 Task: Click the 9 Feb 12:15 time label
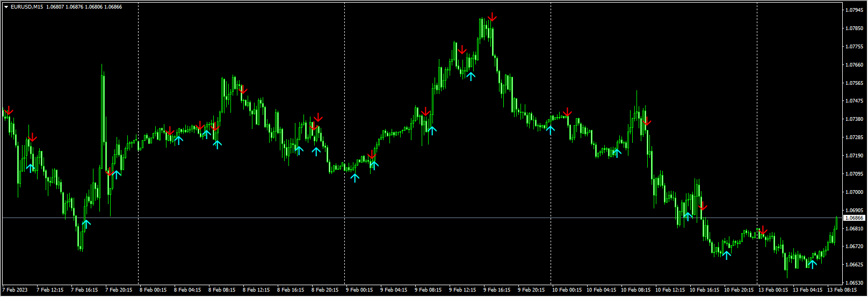(462, 290)
